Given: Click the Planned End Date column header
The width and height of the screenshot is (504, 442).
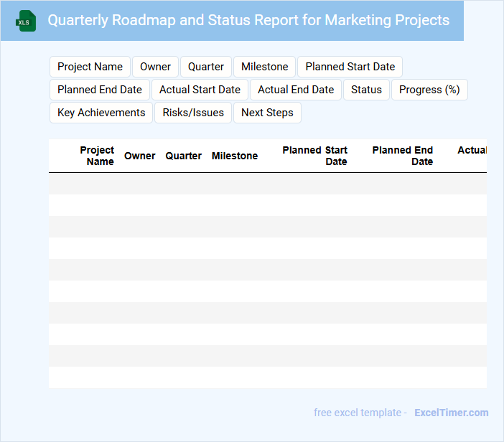Looking at the screenshot, I should coord(403,156).
